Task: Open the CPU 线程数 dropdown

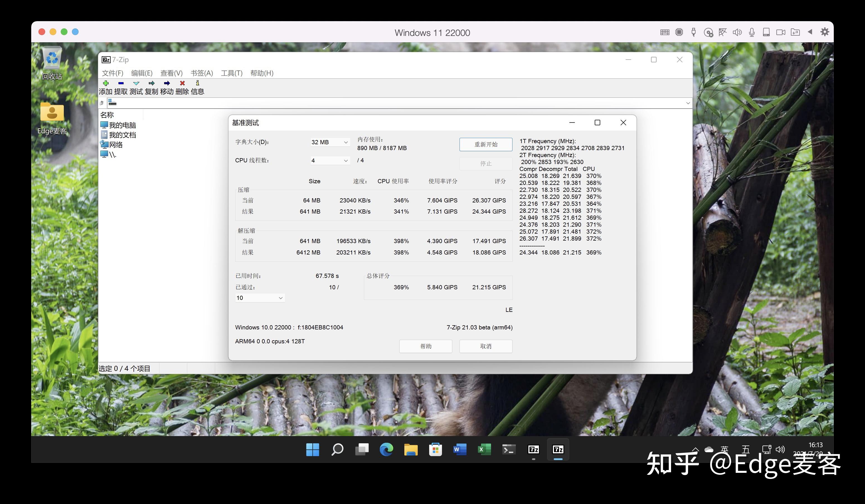Action: coord(330,161)
